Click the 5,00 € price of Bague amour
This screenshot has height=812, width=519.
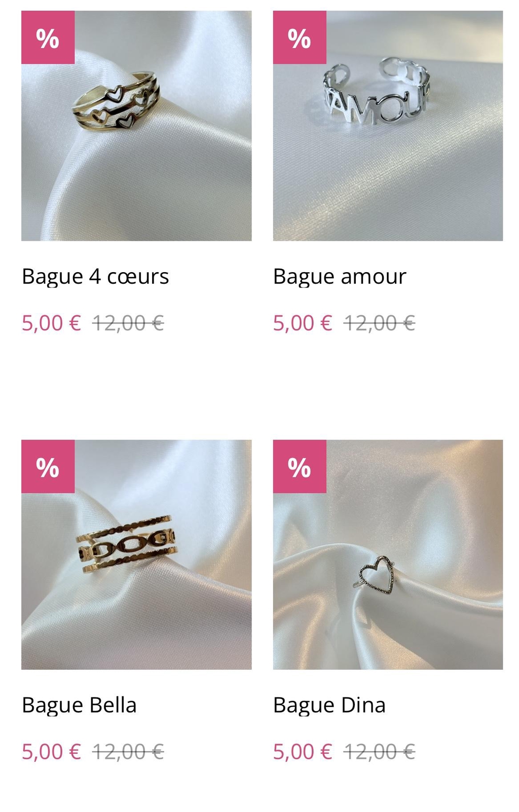coord(303,323)
